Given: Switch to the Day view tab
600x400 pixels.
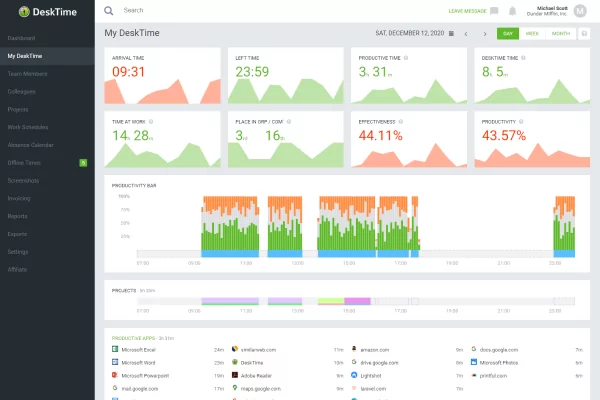Looking at the screenshot, I should 508,34.
